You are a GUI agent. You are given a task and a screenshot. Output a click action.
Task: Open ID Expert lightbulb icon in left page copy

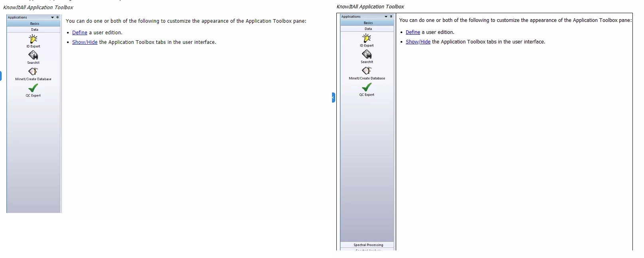point(33,39)
